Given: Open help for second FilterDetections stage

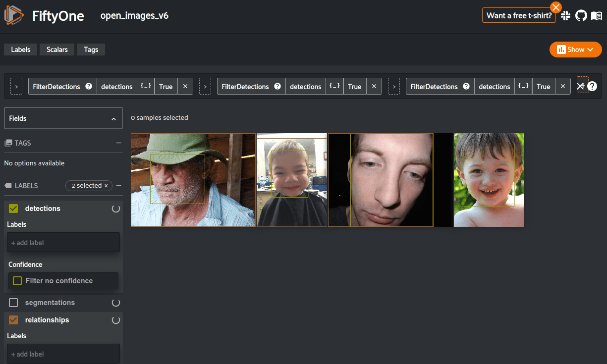Looking at the screenshot, I should coord(277,86).
